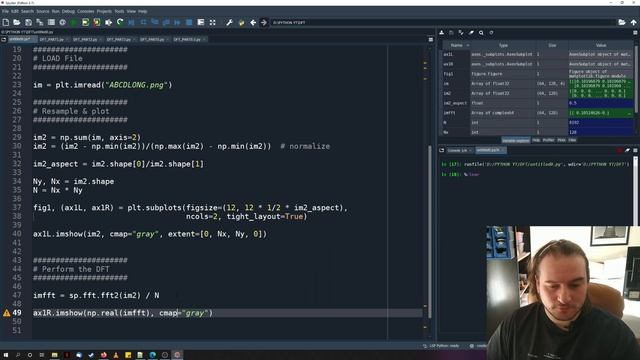Sort variables by the Type column header
640x360 pixels.
(x=503, y=45)
